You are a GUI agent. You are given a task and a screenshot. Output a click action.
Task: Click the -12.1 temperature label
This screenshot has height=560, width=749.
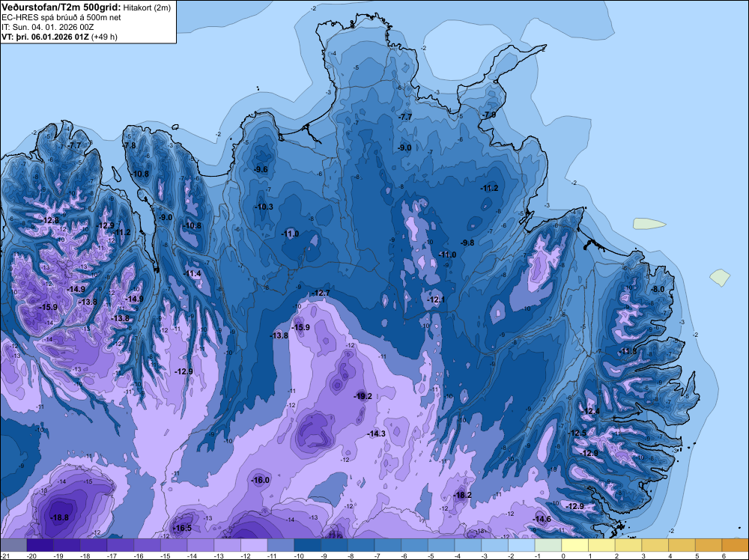point(436,299)
